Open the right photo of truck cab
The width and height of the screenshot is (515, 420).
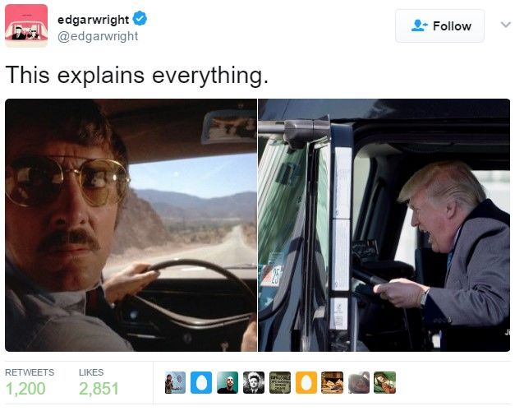384,225
